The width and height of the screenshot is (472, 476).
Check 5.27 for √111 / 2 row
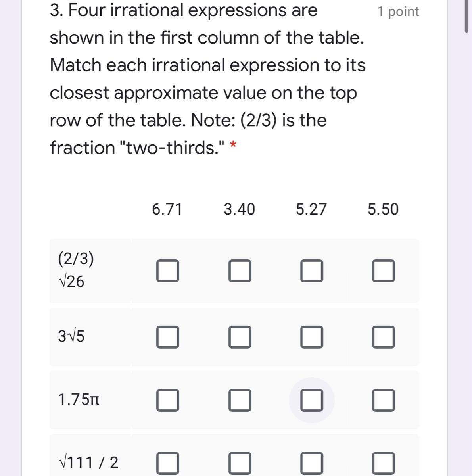311,463
